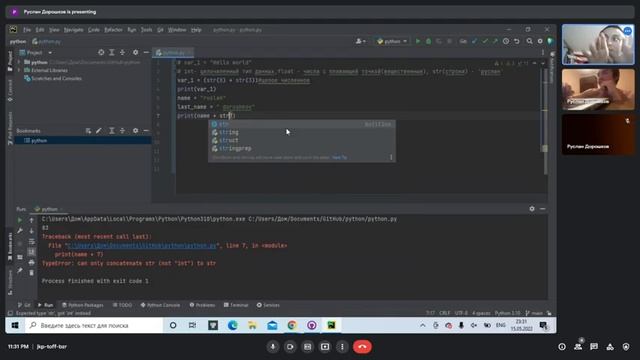This screenshot has height=360, width=640.
Task: Pin the Run tab with pin icon
Action: point(20,271)
